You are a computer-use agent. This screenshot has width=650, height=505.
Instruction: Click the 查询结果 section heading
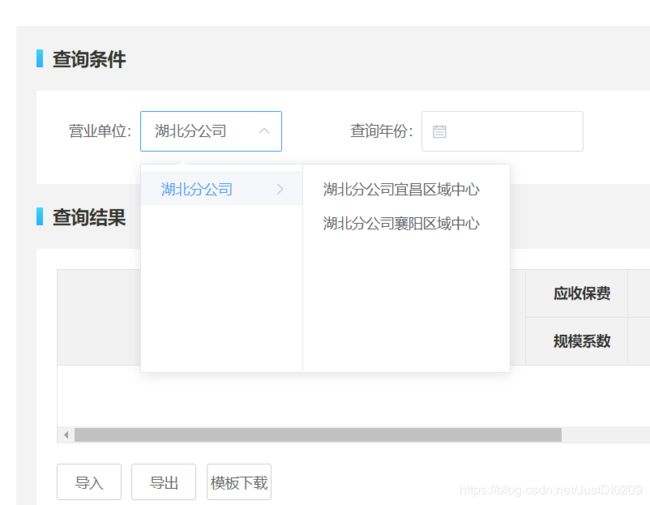pyautogui.click(x=89, y=217)
